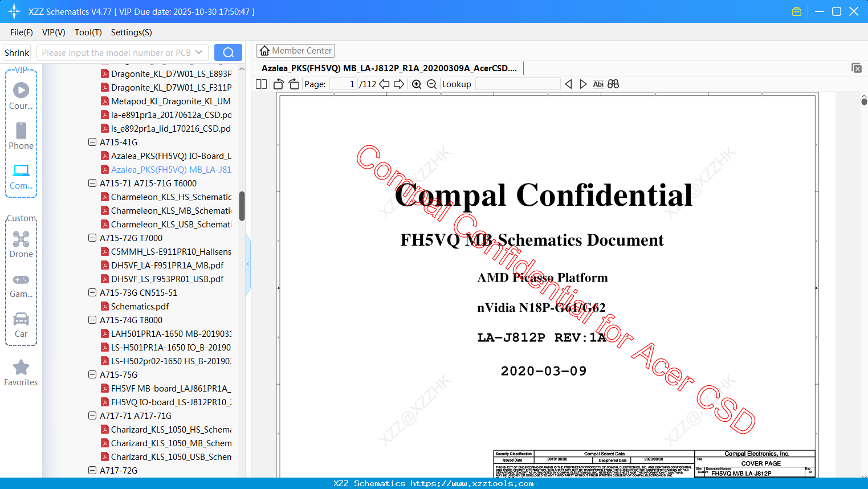This screenshot has height=489, width=868.
Task: Collapse the A715-72G T7000 node
Action: [x=92, y=238]
